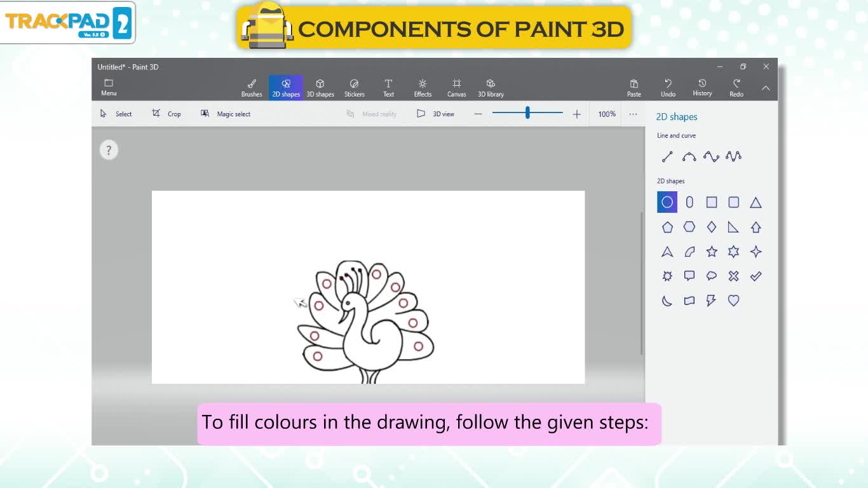Select the crescent moon shape
This screenshot has width=868, height=488.
(x=667, y=301)
